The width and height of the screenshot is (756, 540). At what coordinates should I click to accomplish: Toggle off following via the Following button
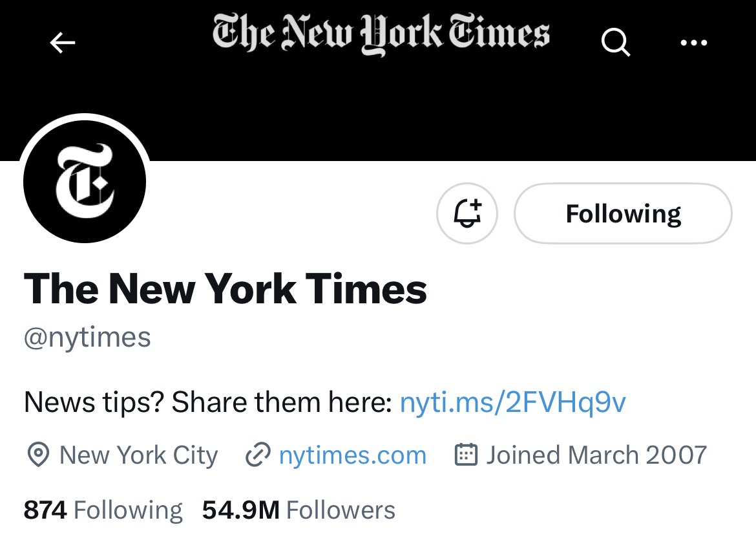pyautogui.click(x=622, y=213)
